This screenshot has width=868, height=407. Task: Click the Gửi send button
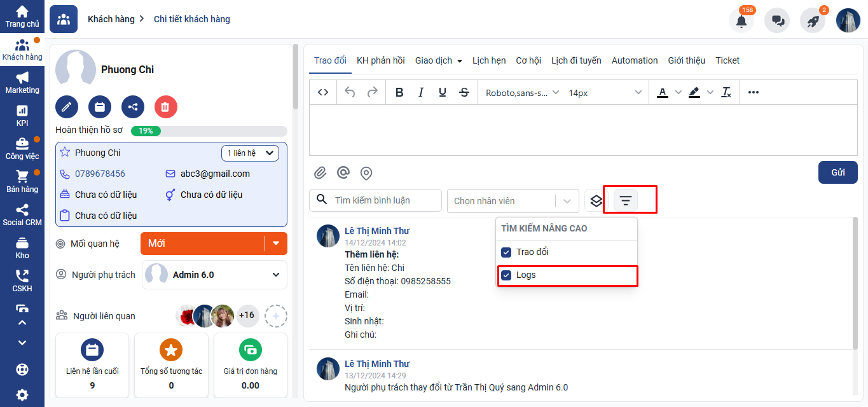(837, 172)
